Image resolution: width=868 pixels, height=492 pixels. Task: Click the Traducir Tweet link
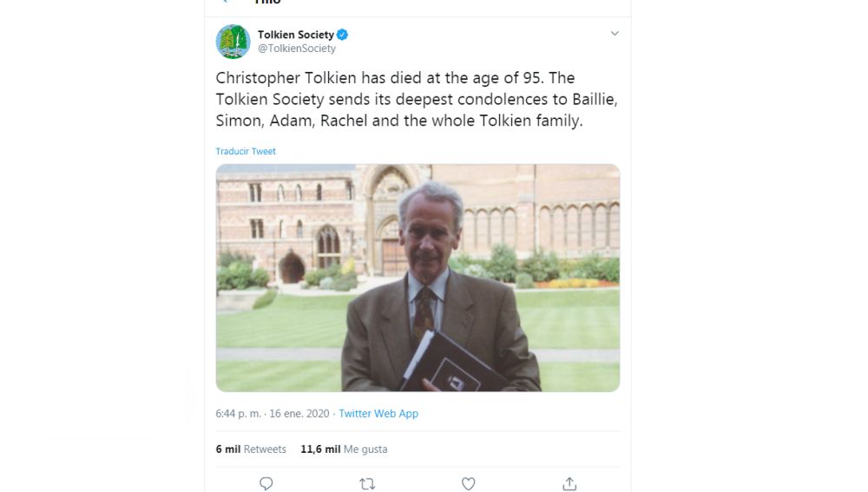[x=246, y=151]
